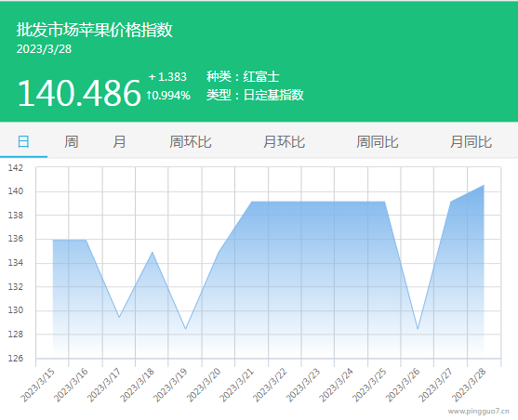
Task: Click the y-axis label 126
Action: click(x=16, y=359)
